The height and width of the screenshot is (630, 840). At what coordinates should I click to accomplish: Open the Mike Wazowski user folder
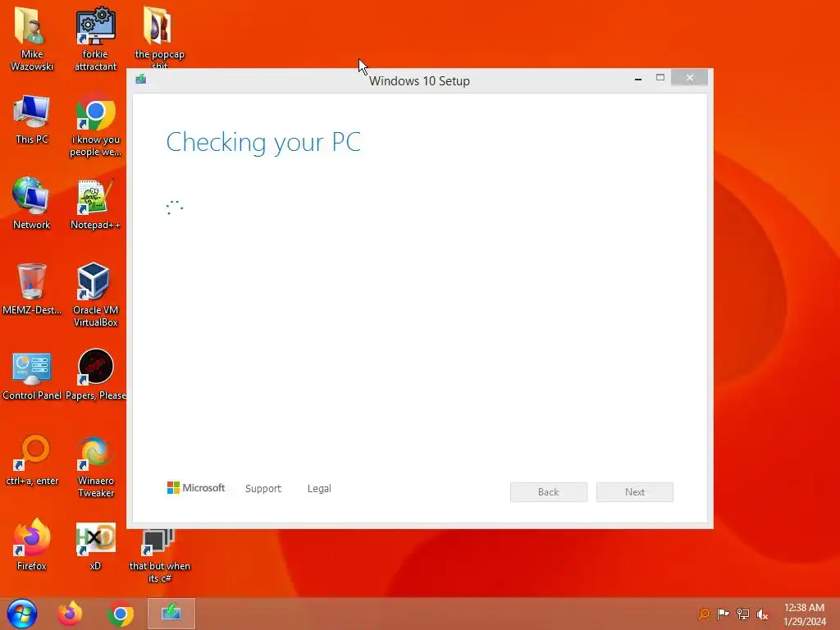coord(32,38)
